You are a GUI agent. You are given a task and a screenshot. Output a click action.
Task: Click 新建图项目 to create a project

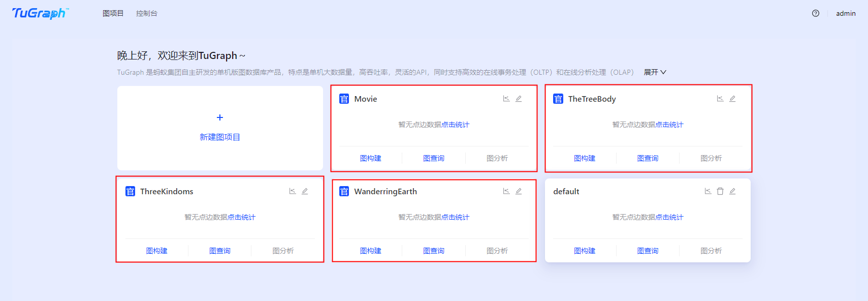(x=220, y=137)
